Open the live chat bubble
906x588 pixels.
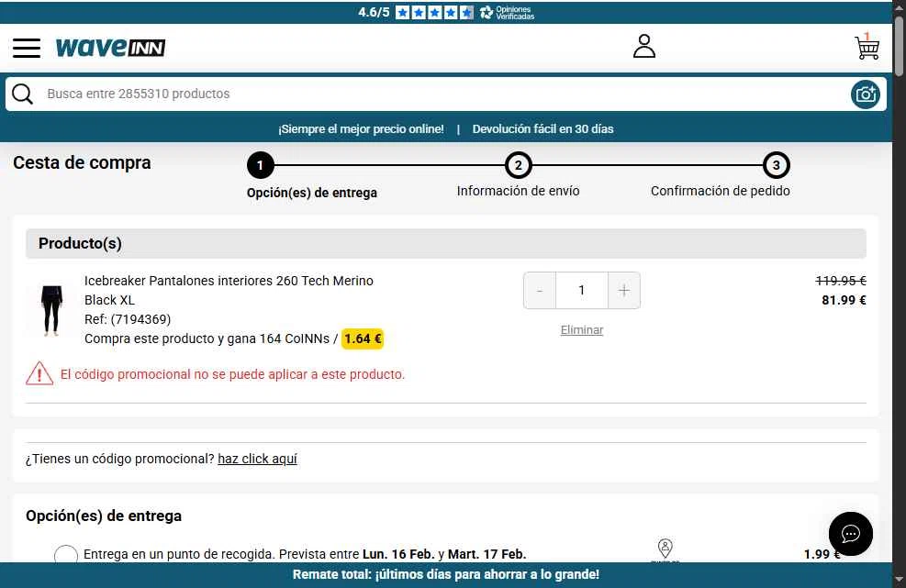tap(850, 533)
